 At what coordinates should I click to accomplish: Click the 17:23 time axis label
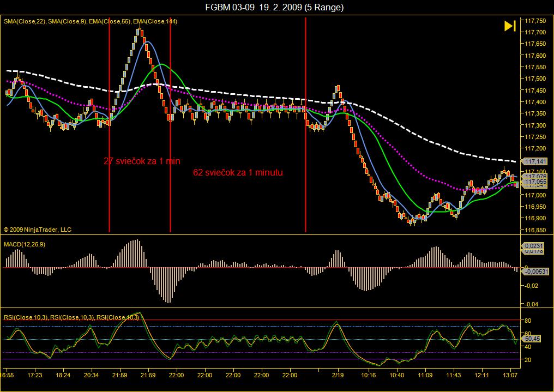click(x=35, y=375)
